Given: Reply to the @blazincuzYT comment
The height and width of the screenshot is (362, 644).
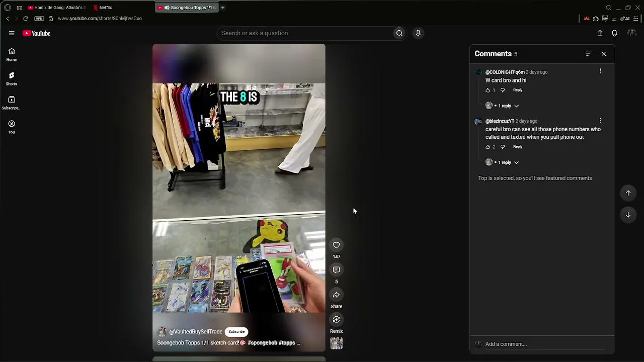Looking at the screenshot, I should 518,147.
